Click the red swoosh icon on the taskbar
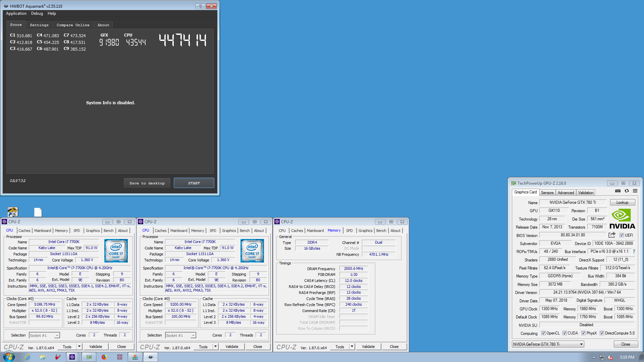The width and height of the screenshot is (644, 362). 58,357
